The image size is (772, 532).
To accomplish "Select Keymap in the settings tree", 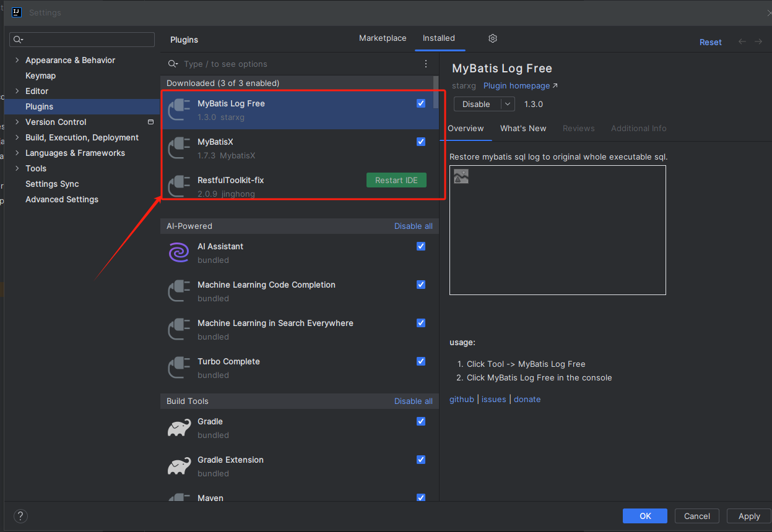I will coord(40,75).
